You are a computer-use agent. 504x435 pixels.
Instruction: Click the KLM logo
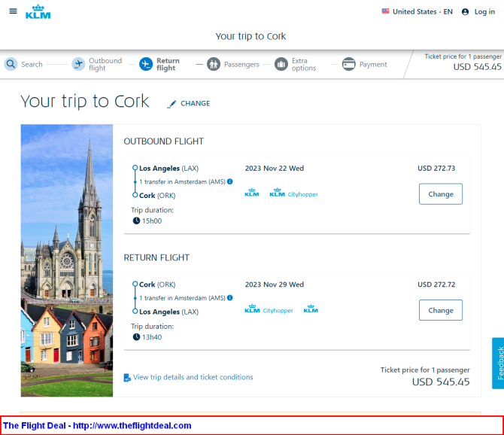(38, 12)
